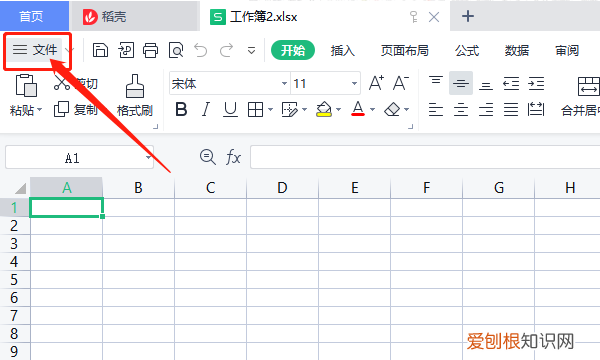
Task: Open a new tab with plus icon
Action: (x=468, y=16)
